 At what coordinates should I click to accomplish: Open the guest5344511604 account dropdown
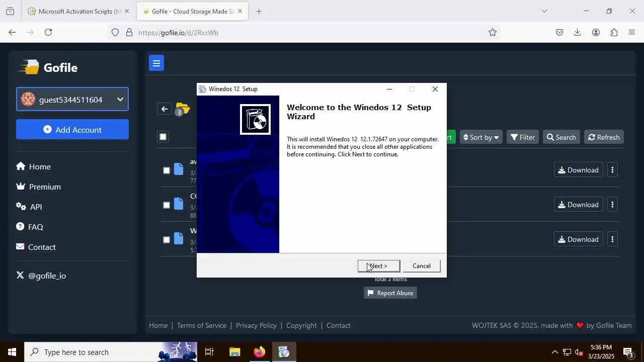pyautogui.click(x=72, y=100)
